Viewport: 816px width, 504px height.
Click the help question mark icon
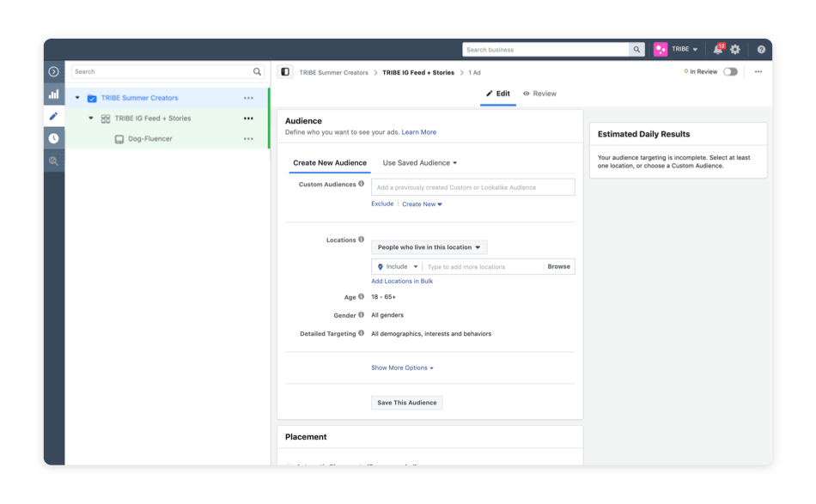[761, 50]
